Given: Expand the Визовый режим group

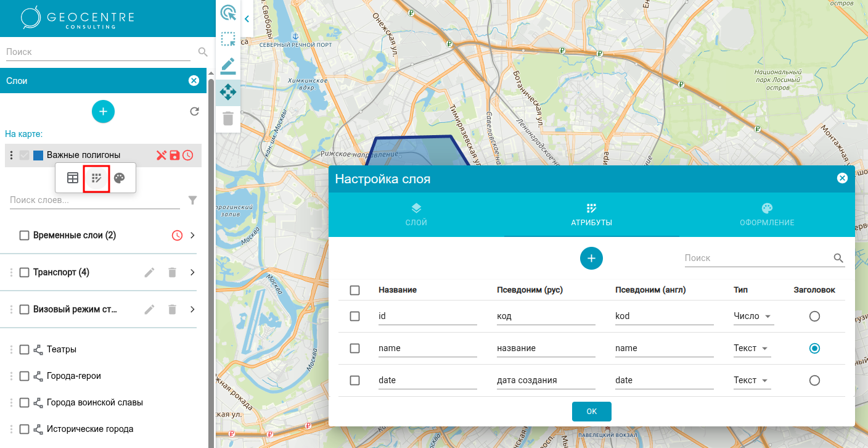Looking at the screenshot, I should coord(192,309).
